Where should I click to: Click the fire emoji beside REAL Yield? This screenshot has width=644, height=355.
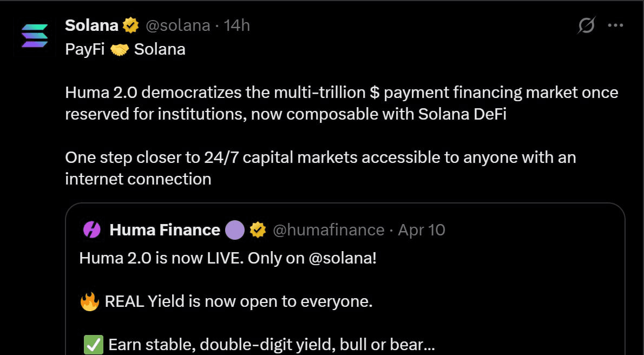(x=90, y=301)
